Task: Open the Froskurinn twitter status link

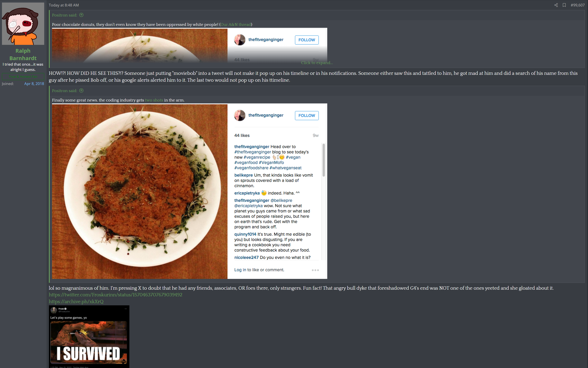Action: 115,295
